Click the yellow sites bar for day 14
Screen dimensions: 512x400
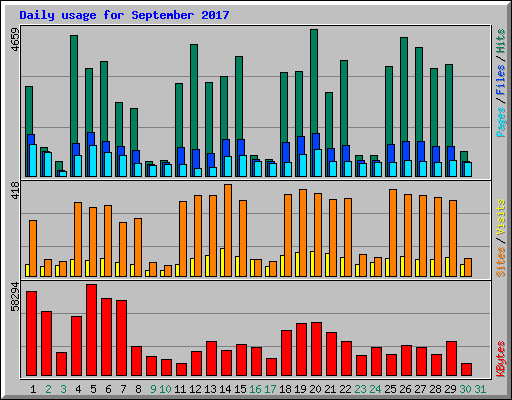click(222, 262)
